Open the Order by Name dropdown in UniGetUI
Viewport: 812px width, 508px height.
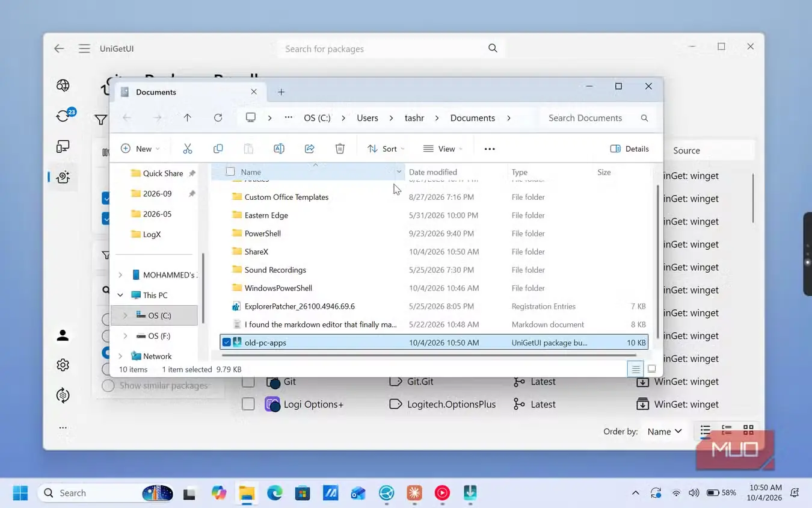point(665,431)
